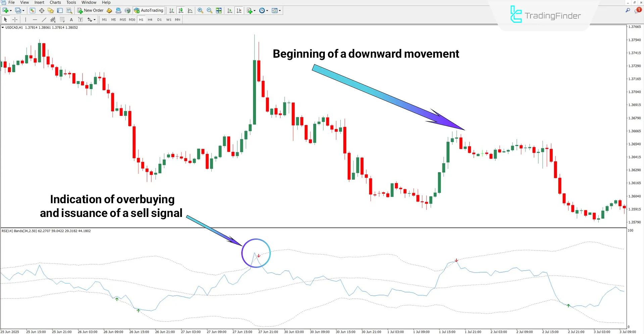
Task: Click the New Order button
Action: pos(90,10)
